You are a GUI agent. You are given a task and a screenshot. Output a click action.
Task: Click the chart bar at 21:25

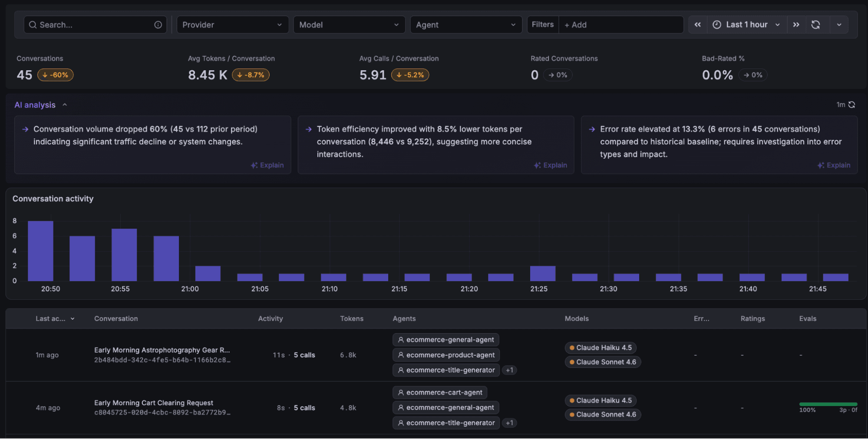coord(543,273)
